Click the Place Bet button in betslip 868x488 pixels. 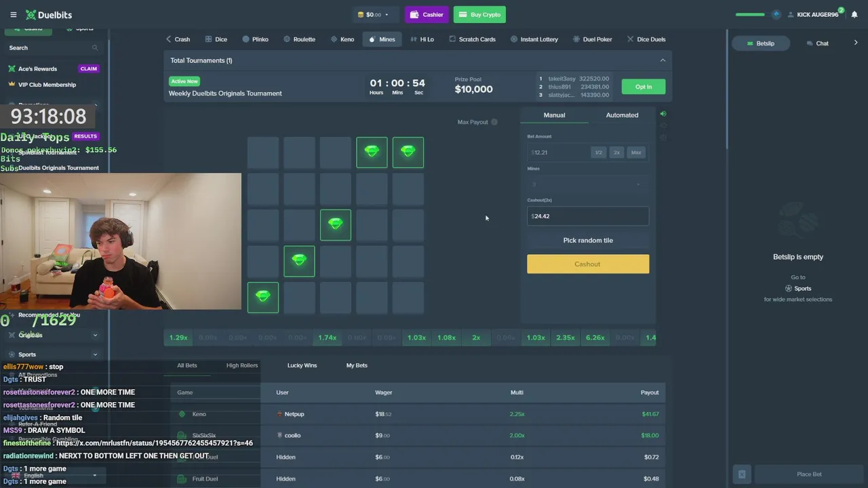(x=809, y=474)
